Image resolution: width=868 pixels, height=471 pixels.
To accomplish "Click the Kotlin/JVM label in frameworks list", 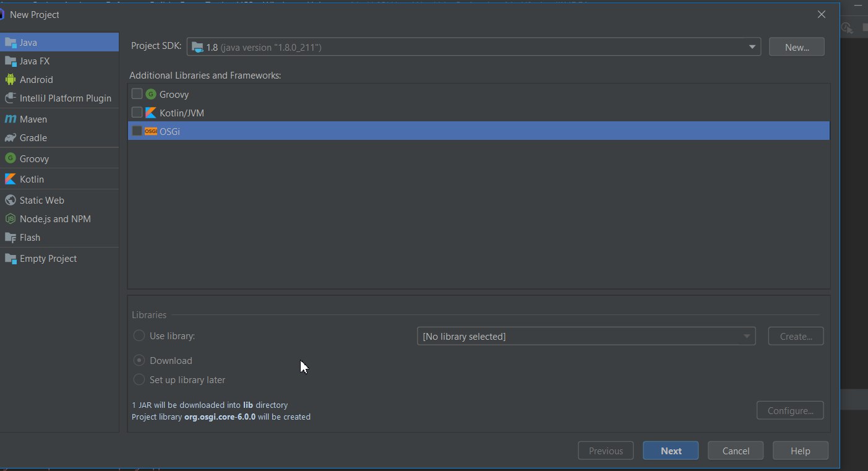I will (182, 113).
